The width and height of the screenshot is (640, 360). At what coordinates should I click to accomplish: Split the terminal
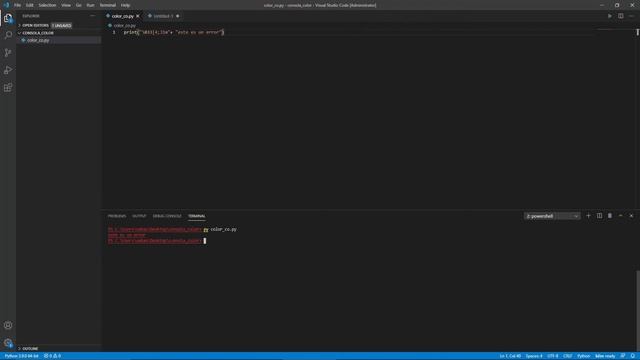click(x=599, y=216)
